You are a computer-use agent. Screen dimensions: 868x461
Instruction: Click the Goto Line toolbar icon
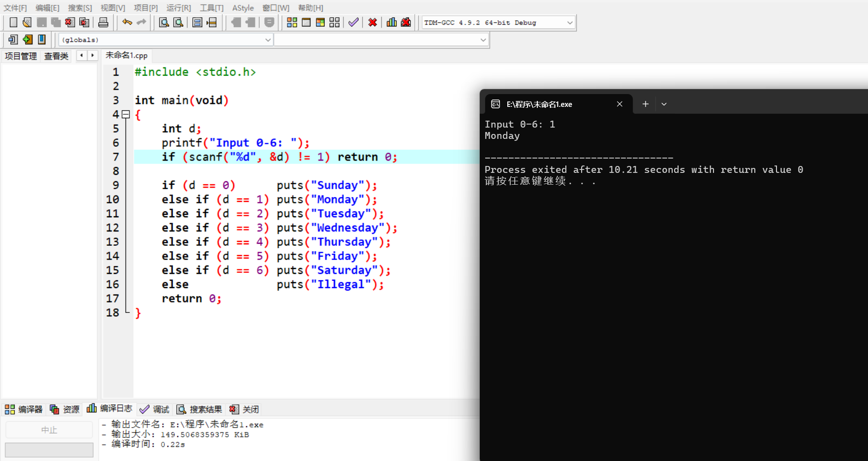tap(212, 22)
